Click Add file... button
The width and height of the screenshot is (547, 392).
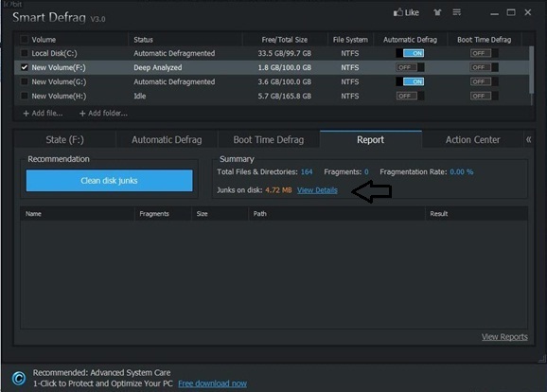(x=43, y=113)
